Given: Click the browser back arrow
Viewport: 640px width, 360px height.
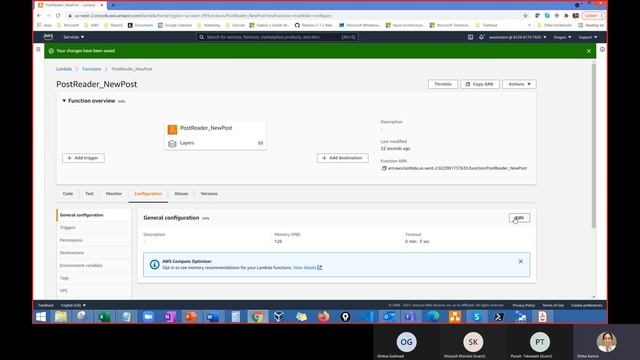Looking at the screenshot, I should [x=39, y=16].
